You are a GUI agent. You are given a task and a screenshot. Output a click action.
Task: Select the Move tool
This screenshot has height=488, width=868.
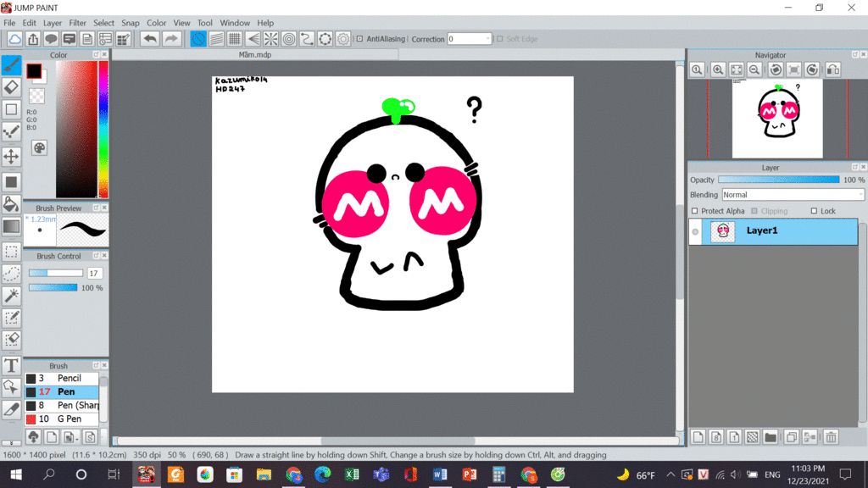pyautogui.click(x=11, y=157)
